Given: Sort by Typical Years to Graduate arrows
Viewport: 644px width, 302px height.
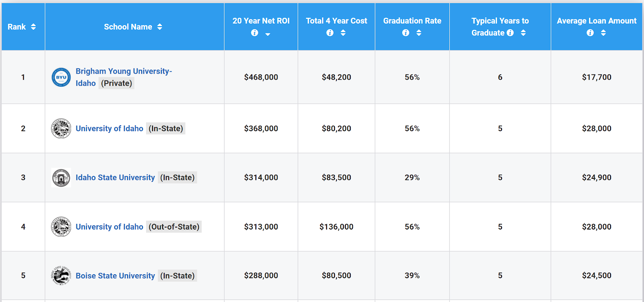Looking at the screenshot, I should (523, 33).
